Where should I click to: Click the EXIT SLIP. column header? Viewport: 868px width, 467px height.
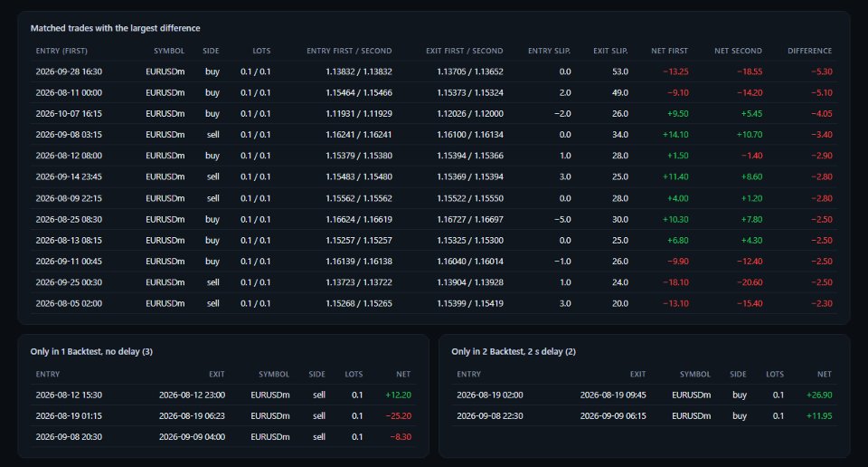tap(610, 51)
